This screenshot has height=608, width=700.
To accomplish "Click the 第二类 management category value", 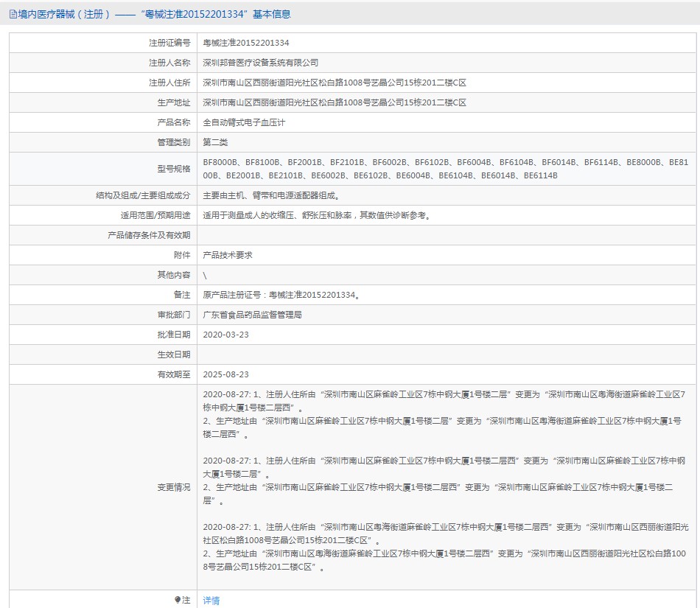I will coord(215,142).
